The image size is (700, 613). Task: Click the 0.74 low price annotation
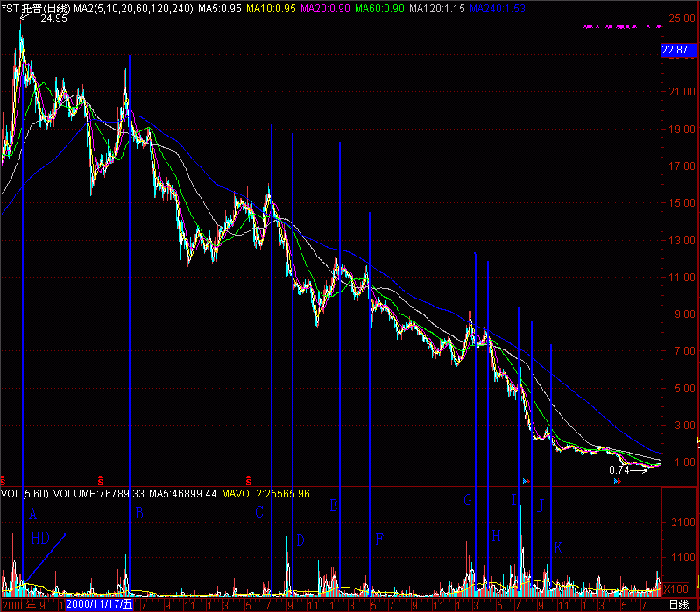point(619,470)
